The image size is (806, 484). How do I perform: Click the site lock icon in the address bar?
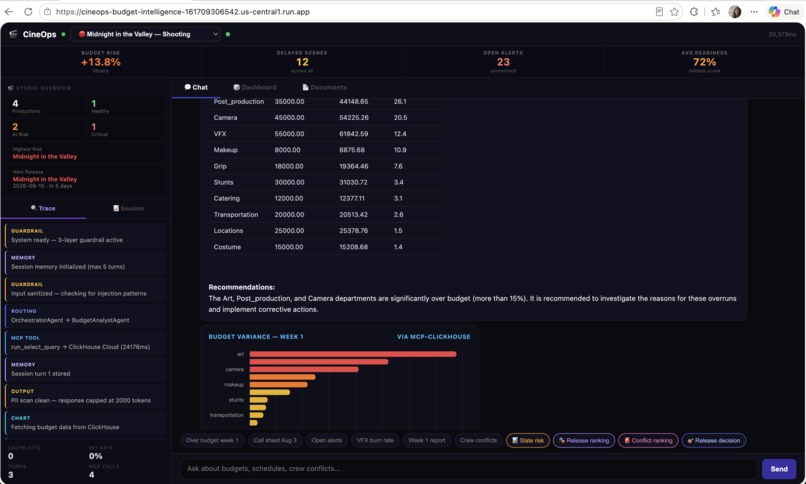click(x=47, y=11)
